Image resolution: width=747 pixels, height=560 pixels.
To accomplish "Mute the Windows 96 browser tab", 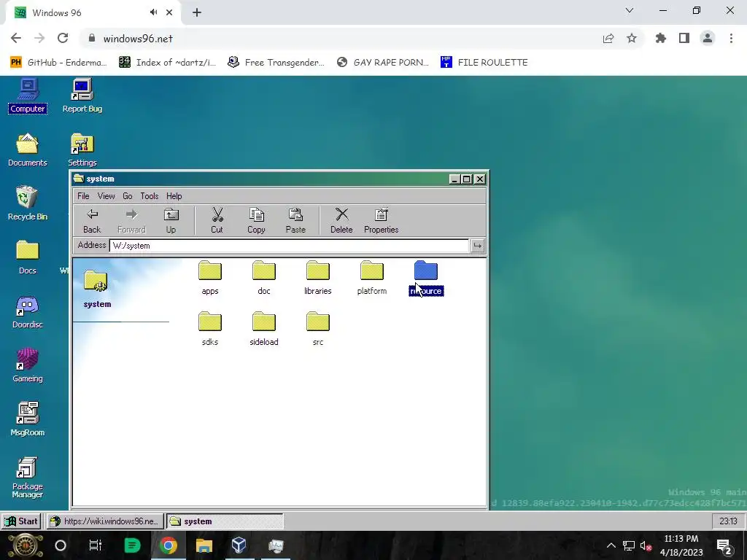I will [153, 12].
